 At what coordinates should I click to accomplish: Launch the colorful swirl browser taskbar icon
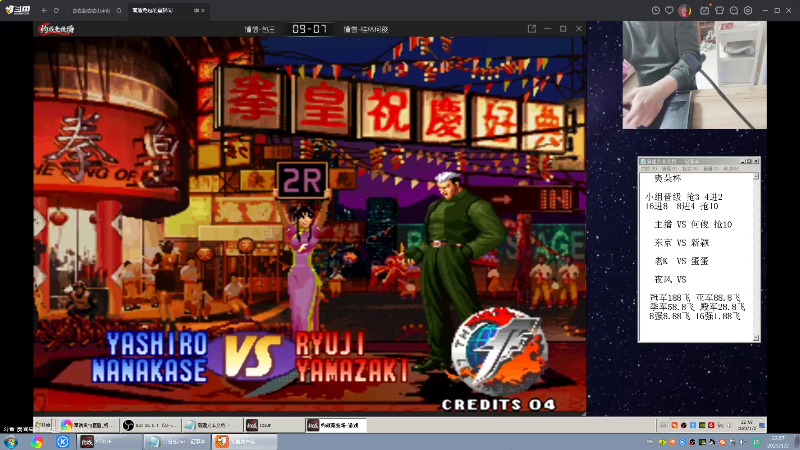[x=37, y=441]
